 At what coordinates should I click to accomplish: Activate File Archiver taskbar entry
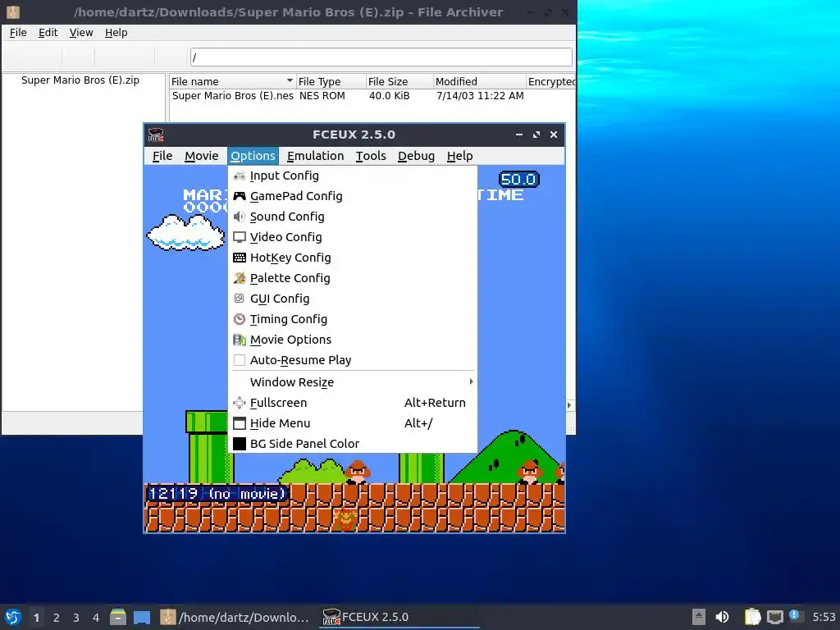coord(235,617)
